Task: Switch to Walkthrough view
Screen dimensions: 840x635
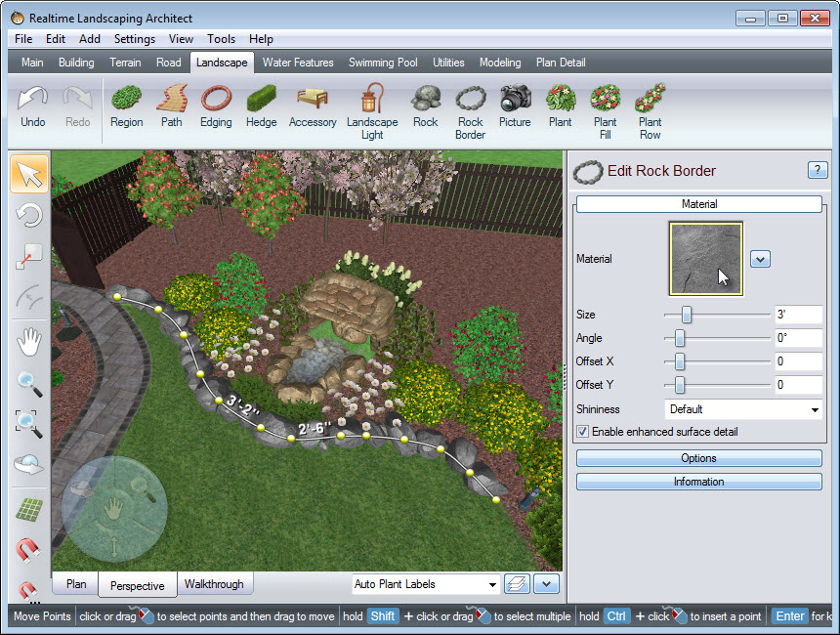Action: (x=214, y=584)
